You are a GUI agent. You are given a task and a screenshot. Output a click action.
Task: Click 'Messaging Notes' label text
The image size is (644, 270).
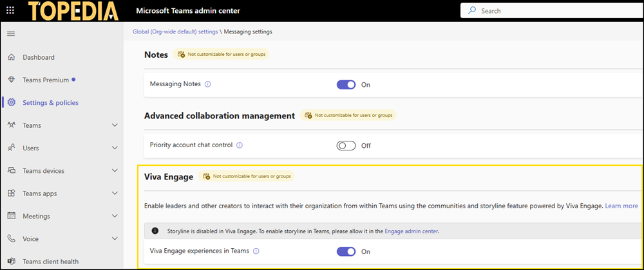(x=175, y=84)
